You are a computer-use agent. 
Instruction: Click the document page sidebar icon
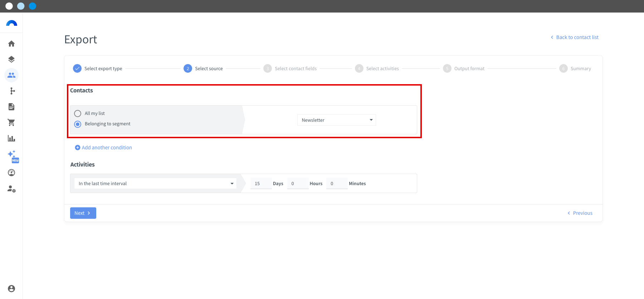[x=11, y=107]
